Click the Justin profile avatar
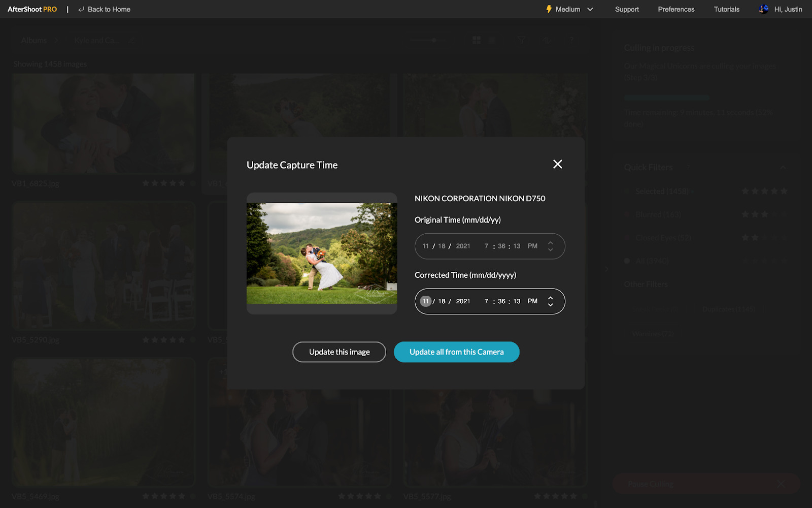Viewport: 812px width, 508px height. click(x=763, y=9)
